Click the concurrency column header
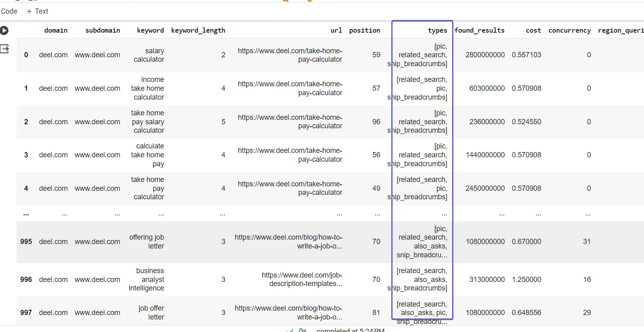The image size is (644, 332). click(569, 30)
